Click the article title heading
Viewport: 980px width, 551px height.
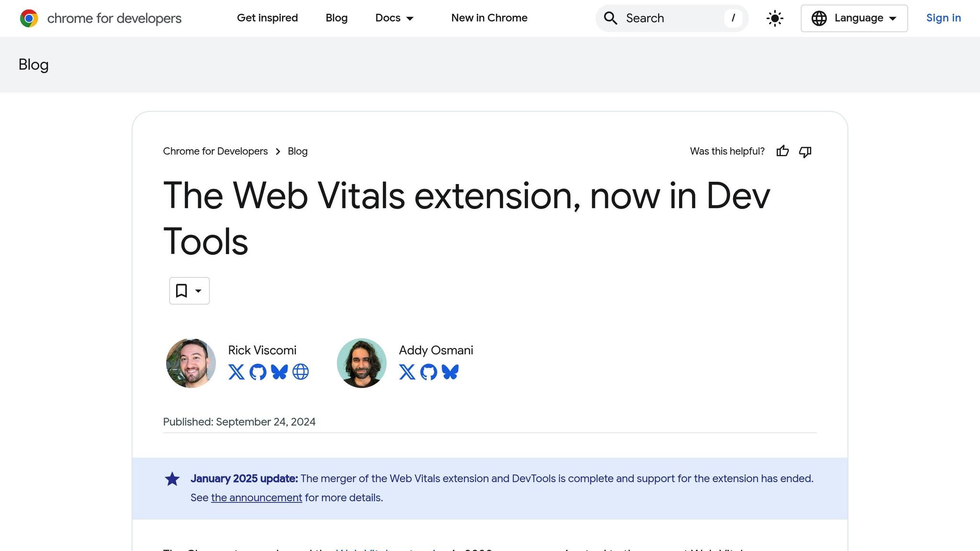467,219
